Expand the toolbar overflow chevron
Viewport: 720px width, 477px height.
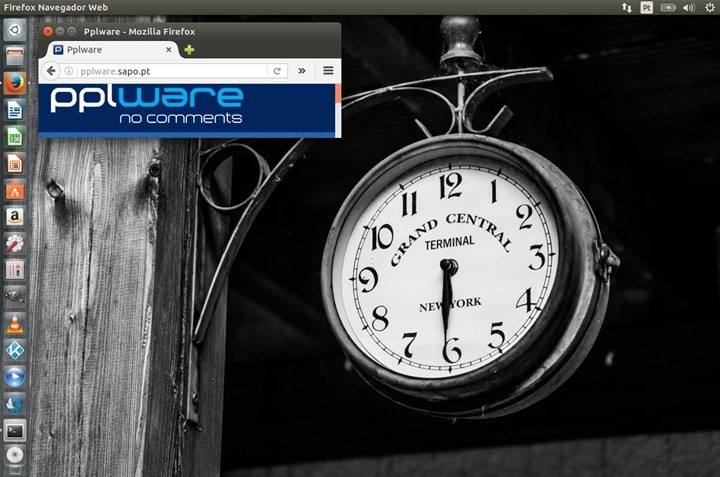[x=302, y=71]
